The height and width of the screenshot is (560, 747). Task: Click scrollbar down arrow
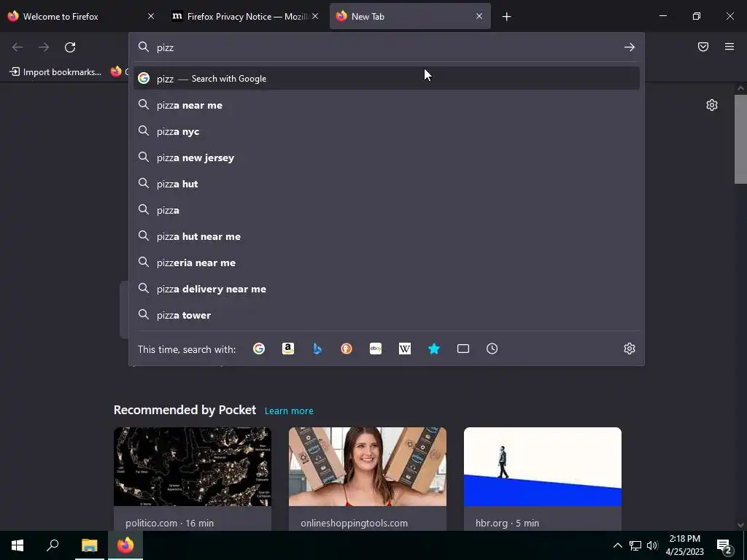pyautogui.click(x=740, y=525)
